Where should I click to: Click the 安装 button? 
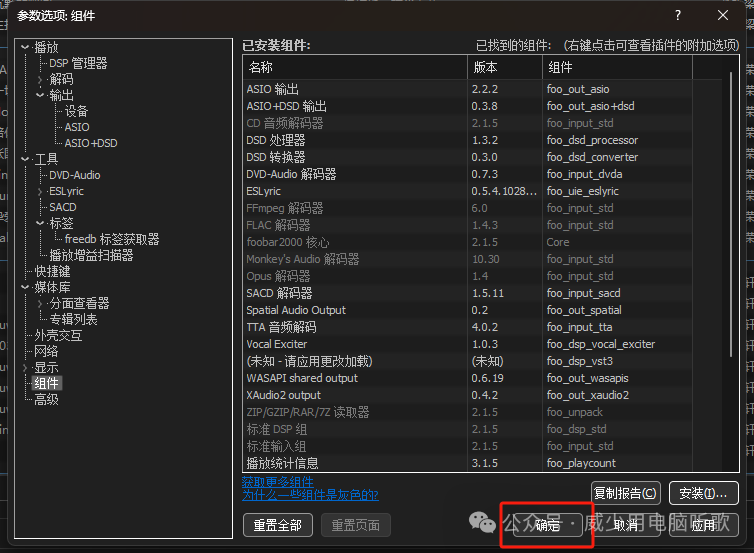click(703, 493)
